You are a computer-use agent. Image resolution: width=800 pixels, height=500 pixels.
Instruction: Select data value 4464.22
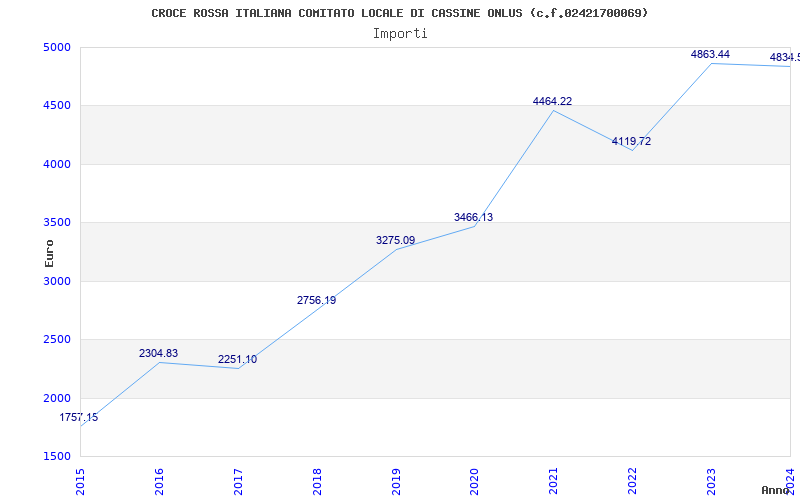pos(552,101)
